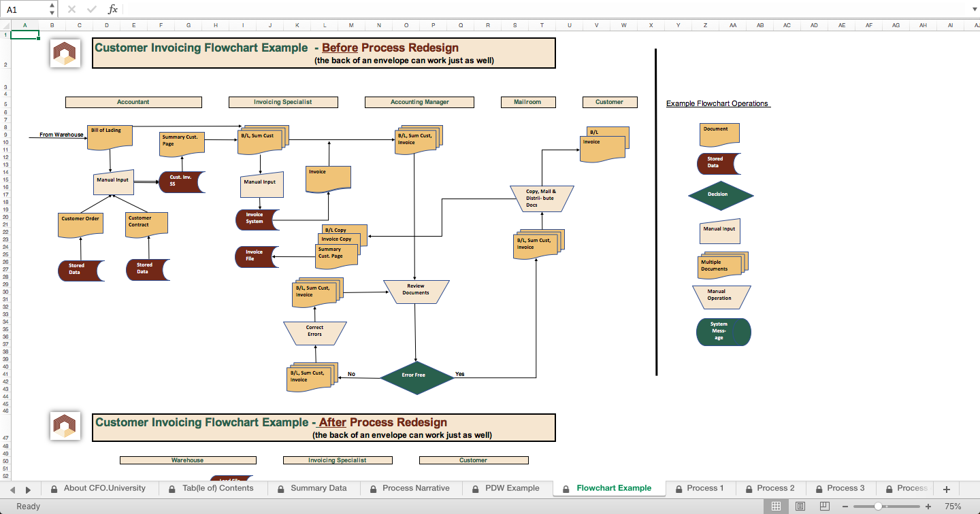Select the Invoice File stored data shape
980x514 pixels.
(257, 256)
